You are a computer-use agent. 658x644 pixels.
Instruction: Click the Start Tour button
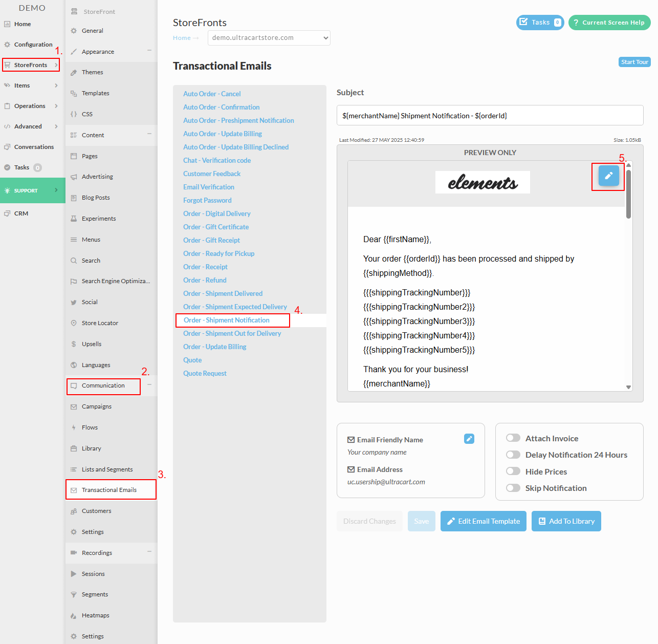tap(634, 62)
